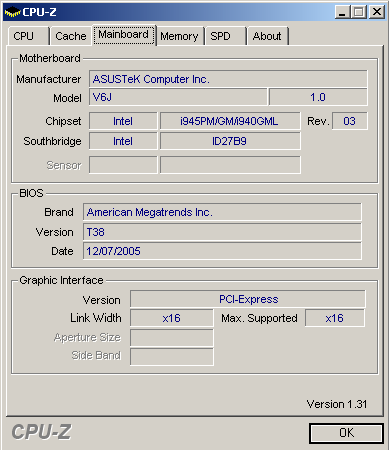Click the Chipset vendor field showing Intel
This screenshot has height=450, width=389.
point(123,121)
